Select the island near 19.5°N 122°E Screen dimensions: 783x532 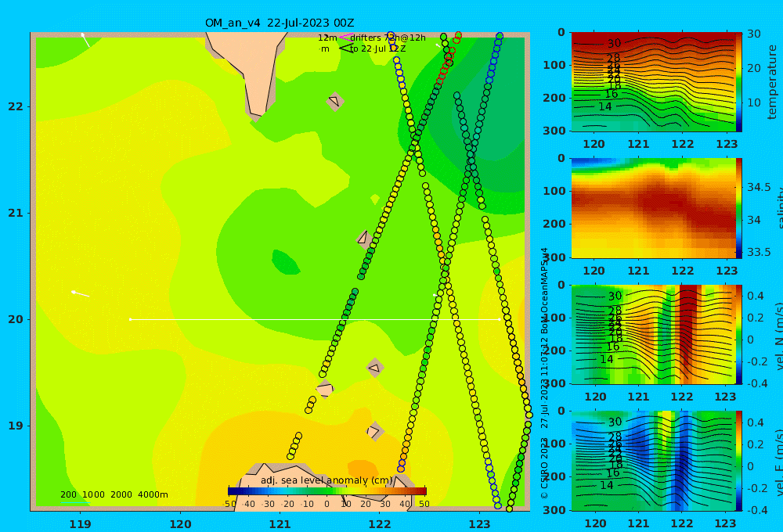(374, 368)
